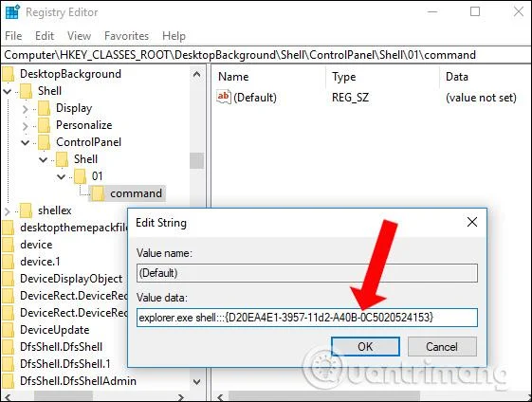The width and height of the screenshot is (532, 402).
Task: Click the Personalize key folder icon
Action: [44, 125]
